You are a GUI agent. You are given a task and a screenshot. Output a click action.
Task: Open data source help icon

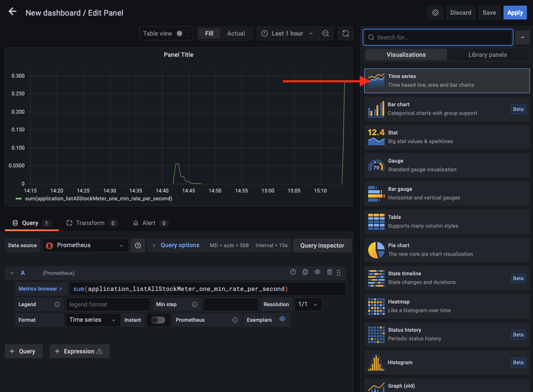pyautogui.click(x=138, y=245)
